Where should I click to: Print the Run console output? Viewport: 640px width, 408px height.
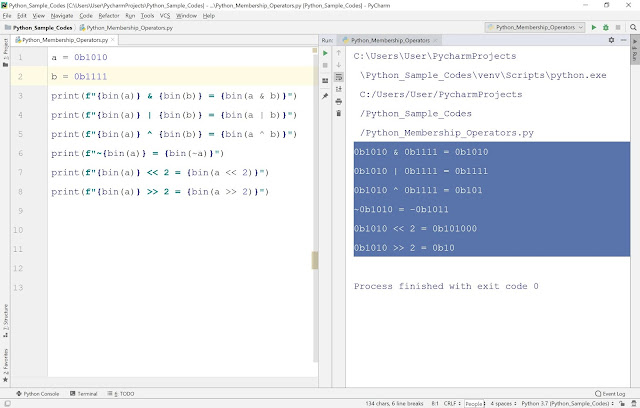tap(339, 101)
